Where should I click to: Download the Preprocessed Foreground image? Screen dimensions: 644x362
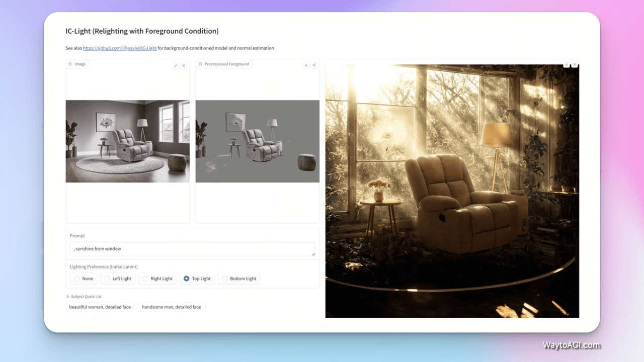click(306, 65)
